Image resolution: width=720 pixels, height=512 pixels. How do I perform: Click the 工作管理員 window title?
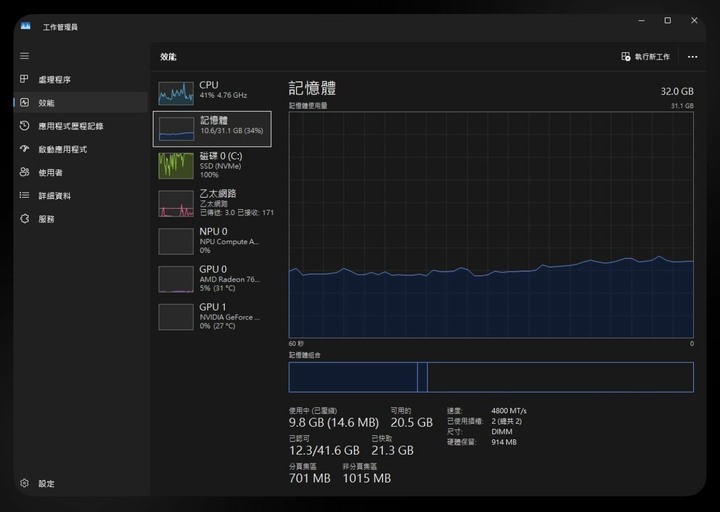[x=60, y=27]
